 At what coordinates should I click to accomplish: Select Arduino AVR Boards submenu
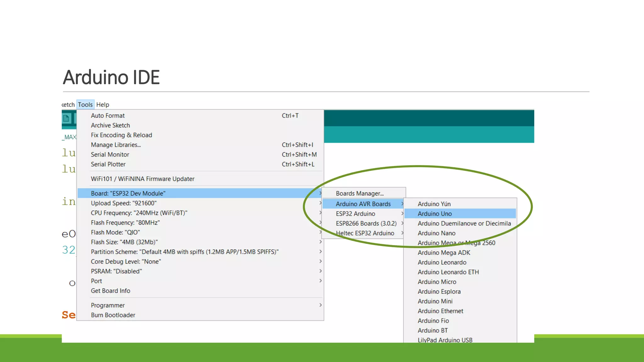tap(364, 204)
